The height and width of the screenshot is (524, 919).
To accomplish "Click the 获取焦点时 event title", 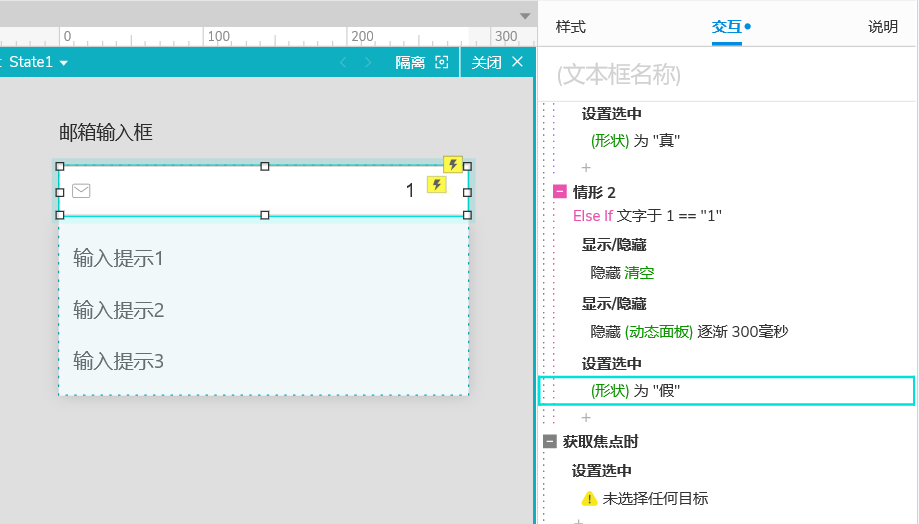I will [x=601, y=441].
